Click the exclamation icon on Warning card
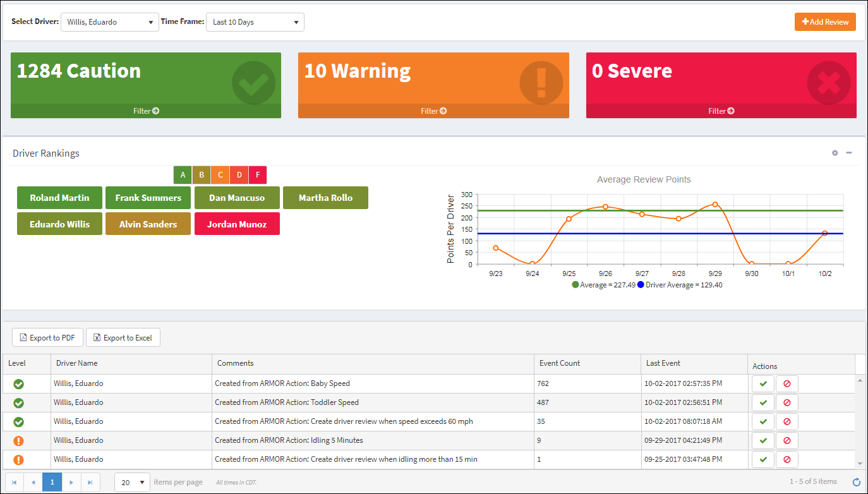 click(541, 83)
